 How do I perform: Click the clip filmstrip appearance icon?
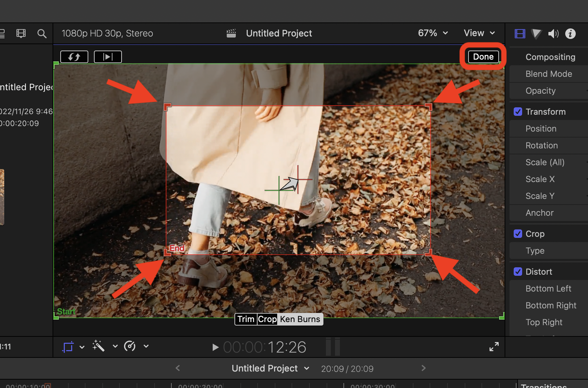click(21, 34)
